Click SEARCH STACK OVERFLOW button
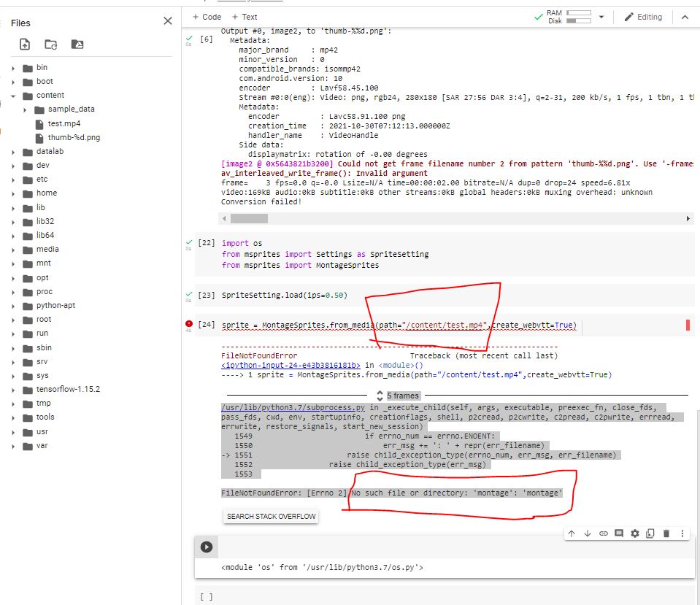Image resolution: width=700 pixels, height=605 pixels. tap(271, 516)
